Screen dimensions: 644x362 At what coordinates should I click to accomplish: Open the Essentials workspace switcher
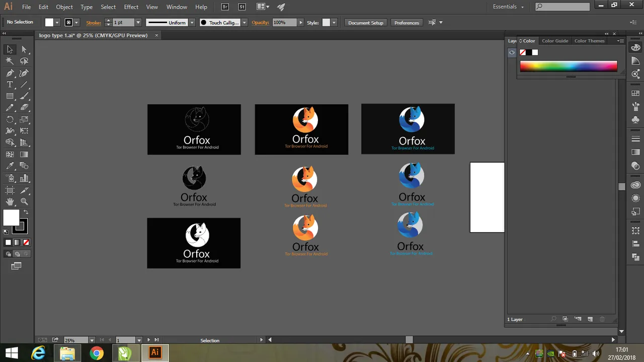click(508, 7)
